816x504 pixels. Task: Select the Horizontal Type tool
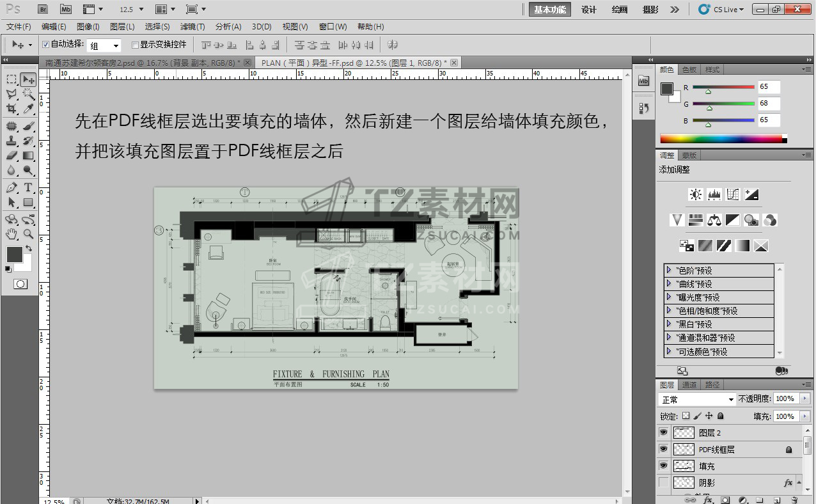[28, 187]
